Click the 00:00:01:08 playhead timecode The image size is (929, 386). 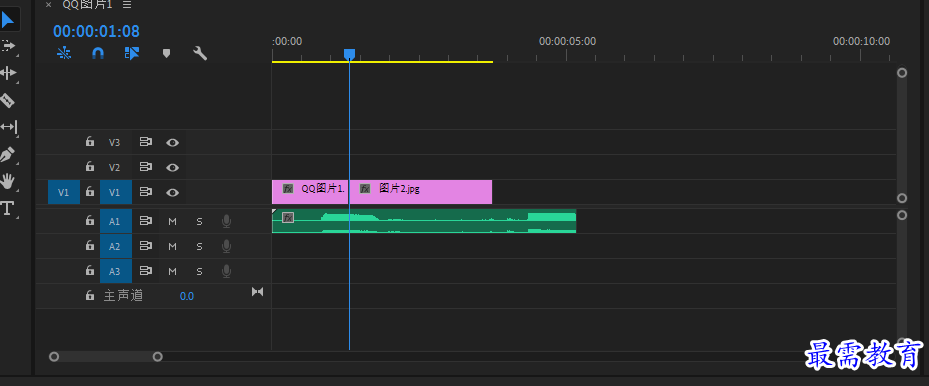coord(97,31)
